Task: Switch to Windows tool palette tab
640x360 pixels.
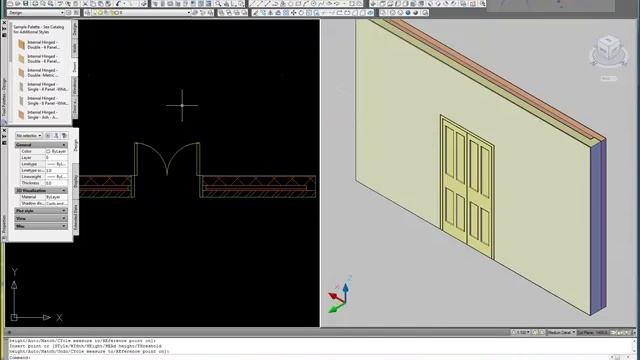Action: [75, 86]
